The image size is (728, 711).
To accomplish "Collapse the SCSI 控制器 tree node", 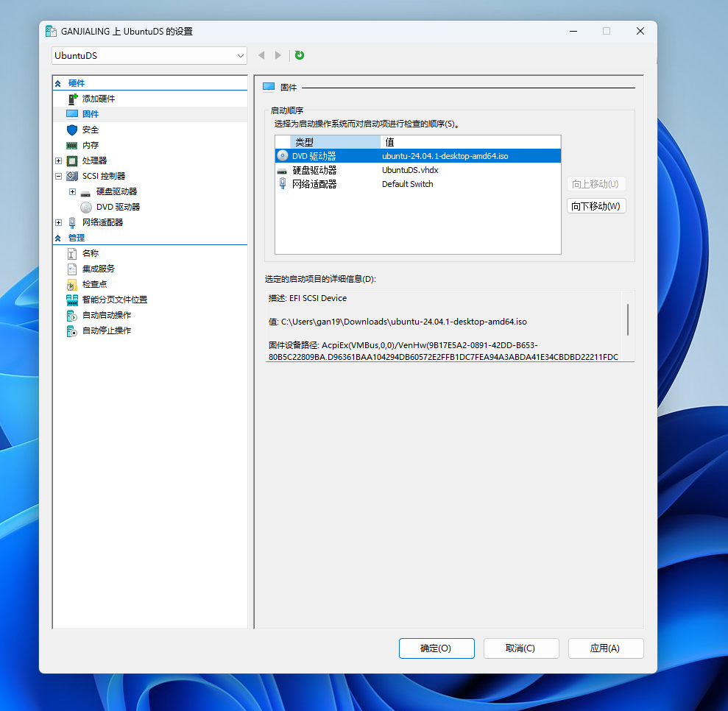I will click(58, 177).
